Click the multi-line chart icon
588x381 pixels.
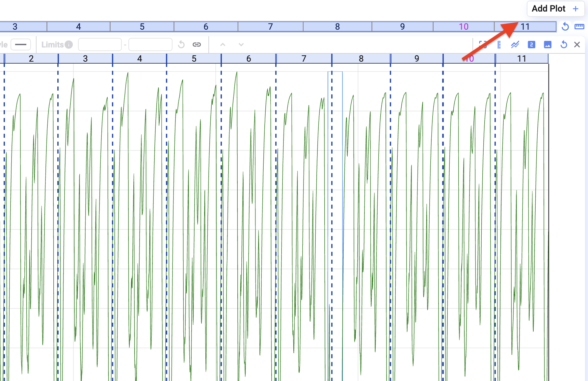(515, 44)
